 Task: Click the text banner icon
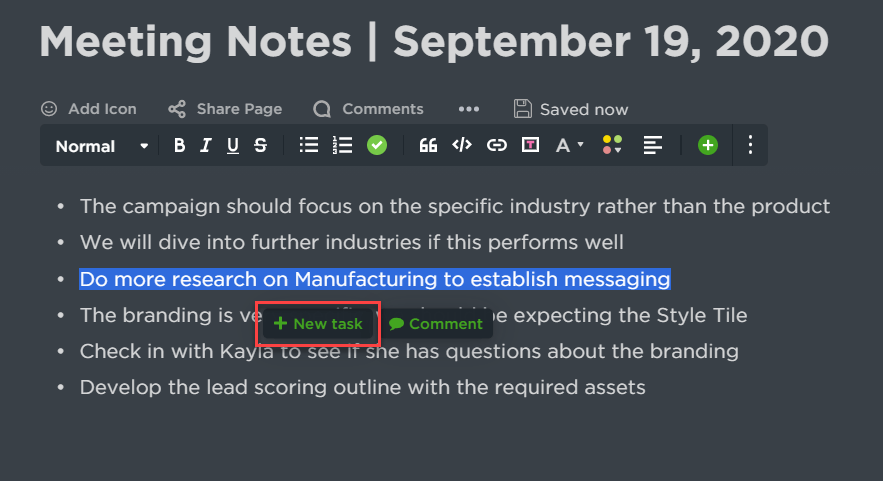click(530, 146)
